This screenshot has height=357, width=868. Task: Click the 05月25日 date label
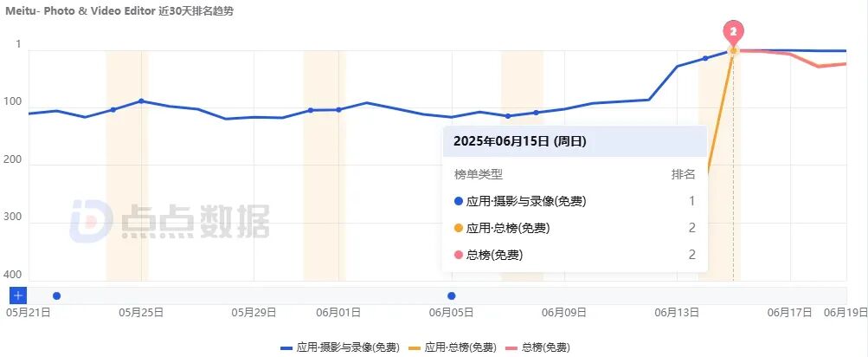point(140,313)
